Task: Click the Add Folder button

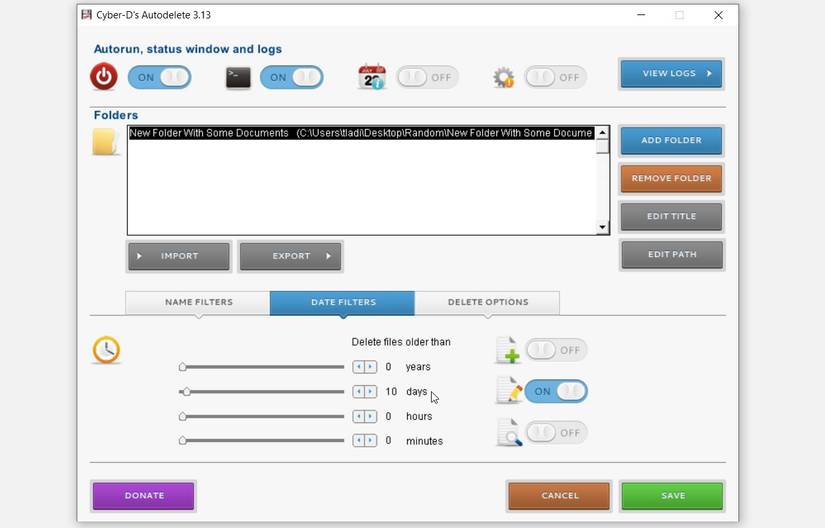Action: point(671,140)
